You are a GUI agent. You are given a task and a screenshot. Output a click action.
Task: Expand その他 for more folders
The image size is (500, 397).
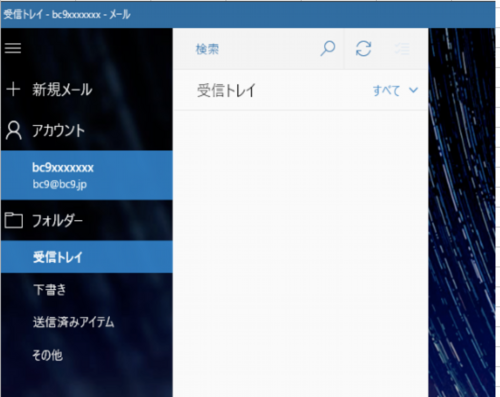tap(47, 355)
